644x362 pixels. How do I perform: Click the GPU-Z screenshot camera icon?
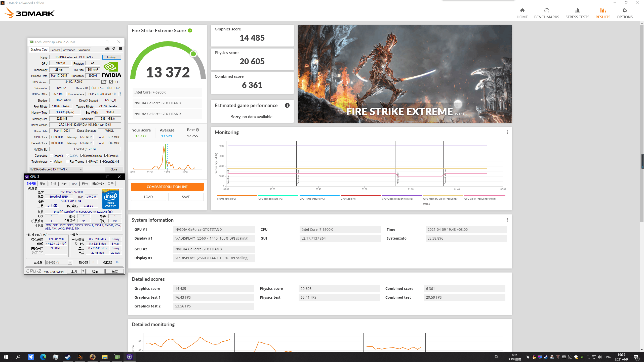[107, 49]
